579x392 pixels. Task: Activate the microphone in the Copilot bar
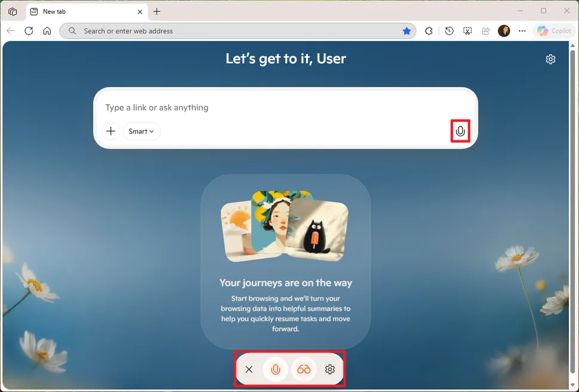pyautogui.click(x=276, y=369)
